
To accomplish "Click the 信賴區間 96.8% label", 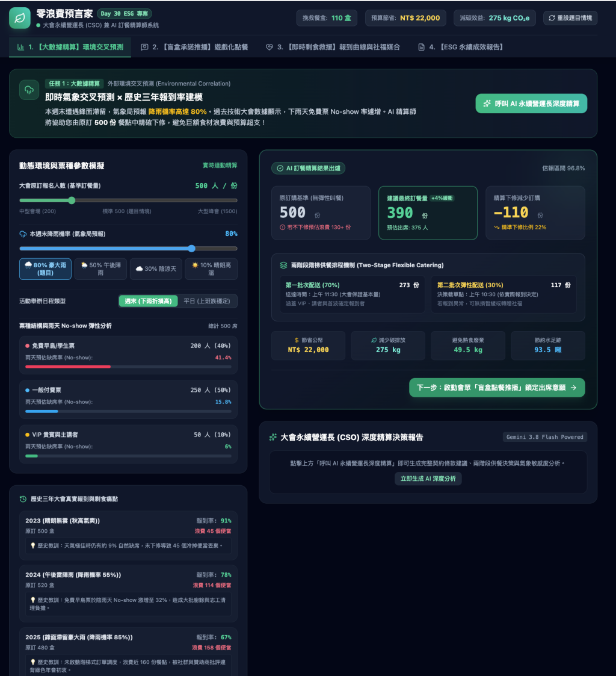I will click(564, 168).
